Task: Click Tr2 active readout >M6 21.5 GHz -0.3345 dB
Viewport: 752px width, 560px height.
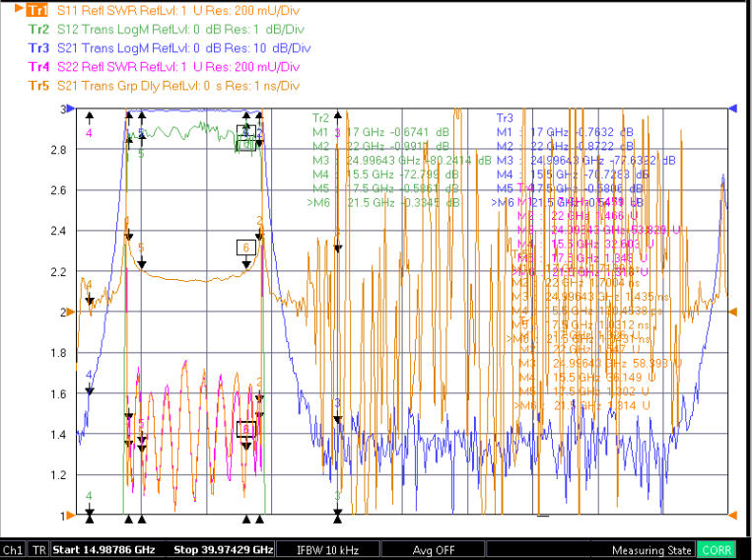Action: click(382, 202)
